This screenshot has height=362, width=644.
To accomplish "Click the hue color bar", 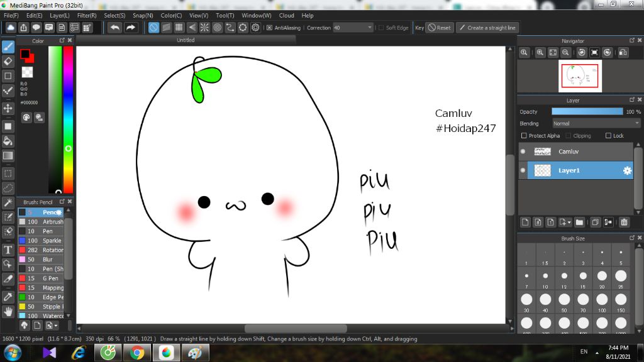I will click(68, 119).
